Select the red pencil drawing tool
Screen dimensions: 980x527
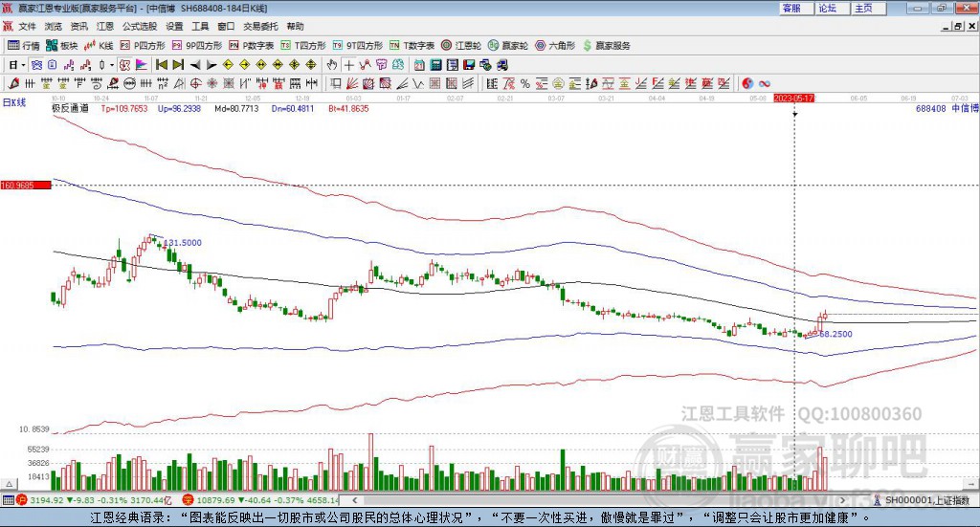point(13,83)
